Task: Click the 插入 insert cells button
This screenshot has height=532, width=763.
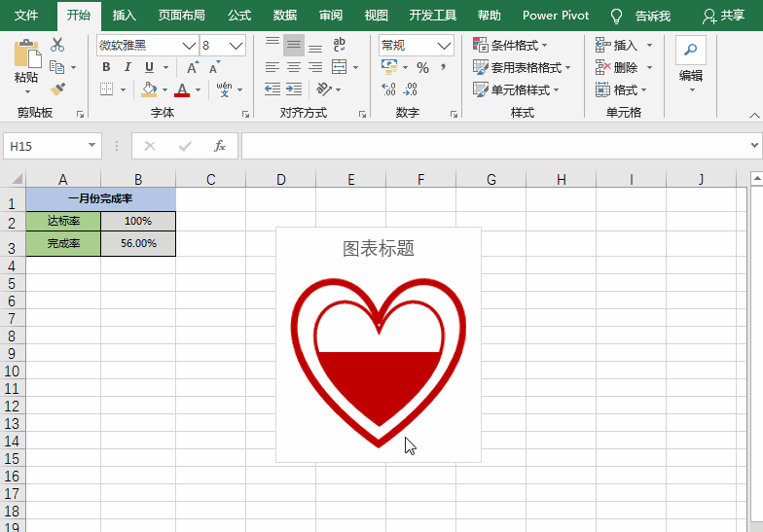Action: click(x=617, y=45)
